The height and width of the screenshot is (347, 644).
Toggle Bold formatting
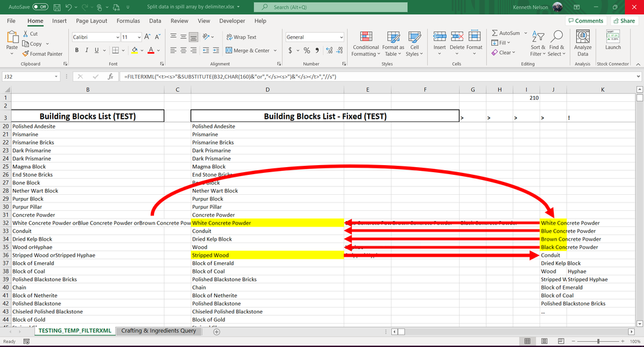tap(77, 50)
